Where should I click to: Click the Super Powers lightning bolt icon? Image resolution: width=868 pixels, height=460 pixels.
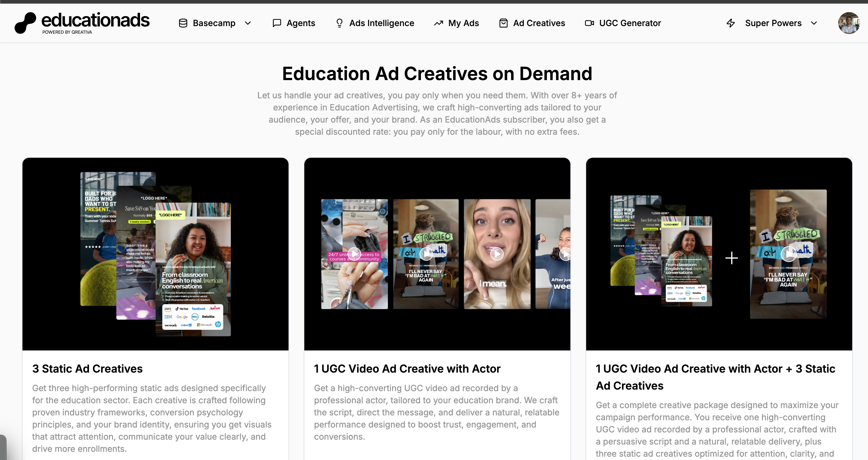tap(730, 23)
